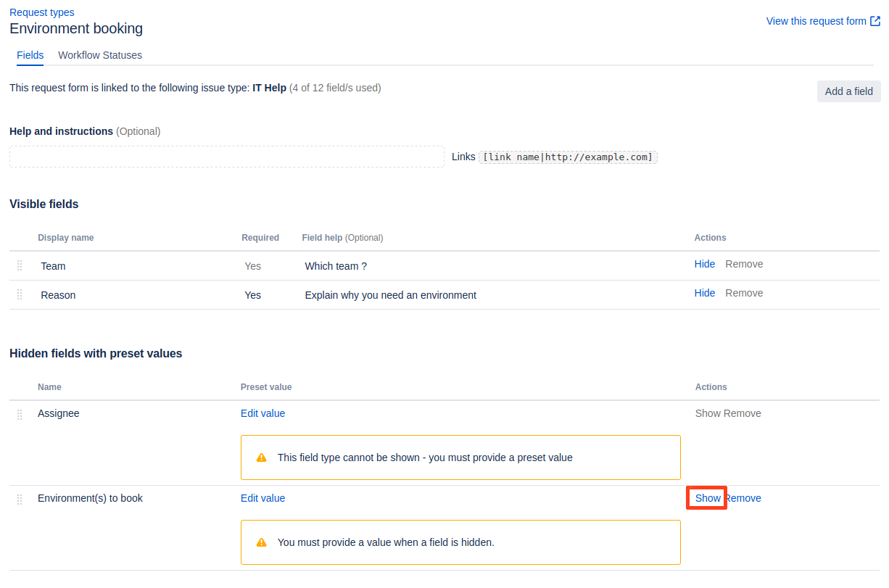Click drag handle icon for Reason row
Screen dimensions: 889x588
tap(20, 294)
